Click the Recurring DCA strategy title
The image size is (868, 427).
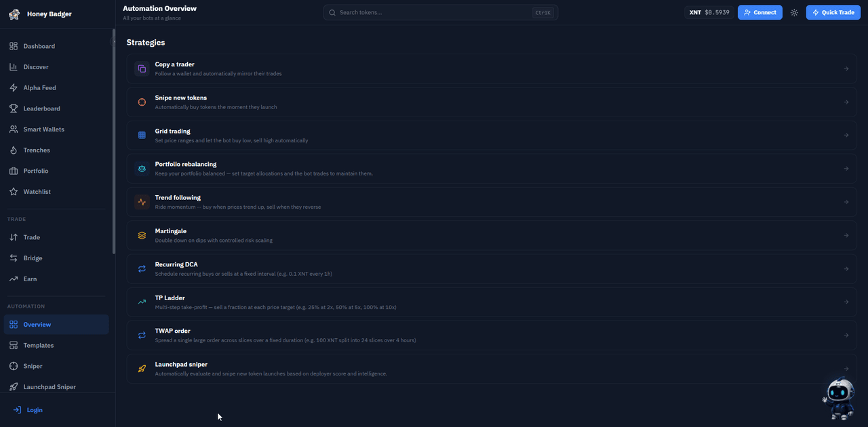(x=176, y=264)
